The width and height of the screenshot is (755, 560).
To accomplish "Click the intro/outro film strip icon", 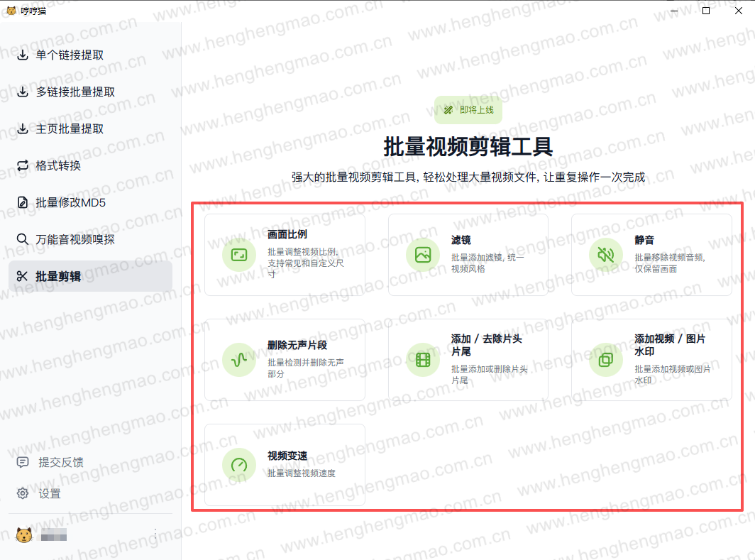I will [423, 360].
